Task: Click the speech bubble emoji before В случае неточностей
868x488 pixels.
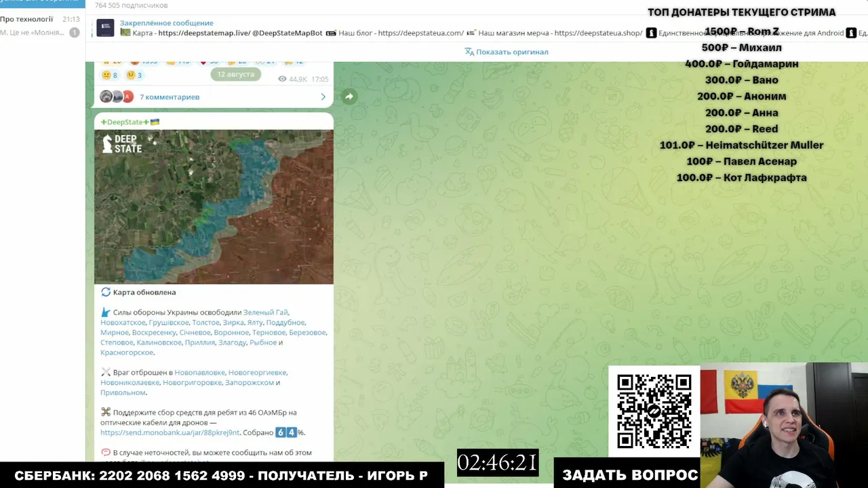Action: coord(106,452)
